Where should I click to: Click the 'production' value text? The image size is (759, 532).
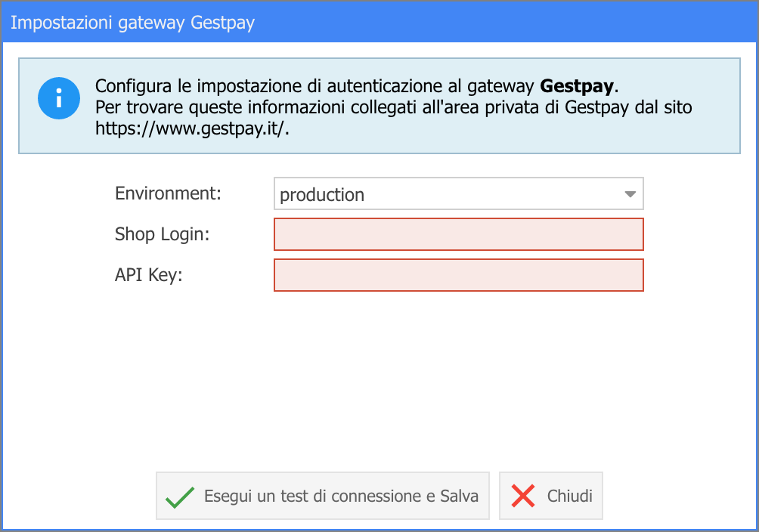[x=322, y=195]
